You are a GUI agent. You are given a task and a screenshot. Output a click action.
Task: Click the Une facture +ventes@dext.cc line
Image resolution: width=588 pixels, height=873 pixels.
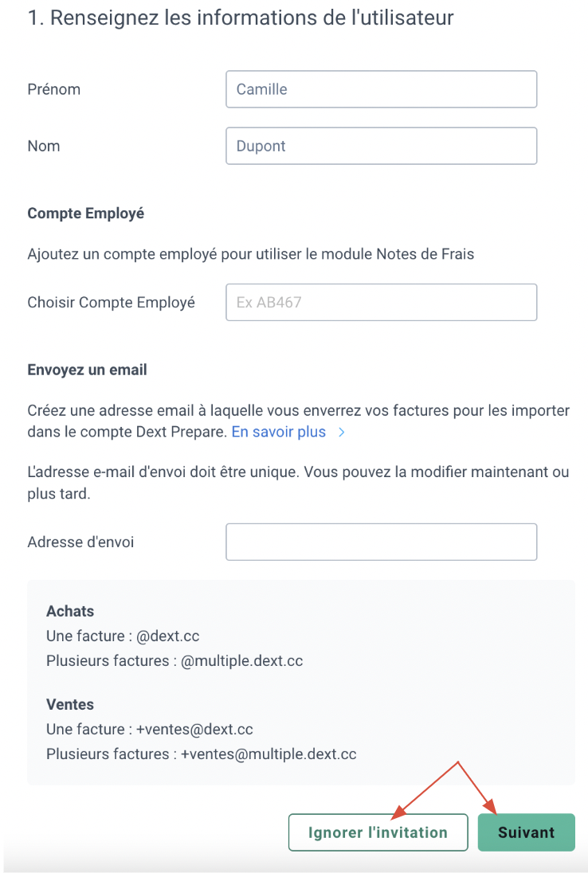tap(150, 730)
